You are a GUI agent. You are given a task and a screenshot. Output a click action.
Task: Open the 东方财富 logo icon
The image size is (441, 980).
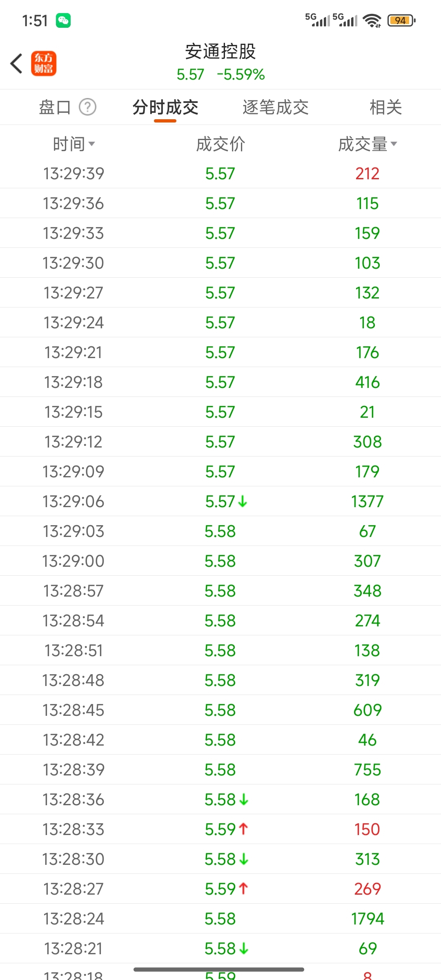pos(44,63)
